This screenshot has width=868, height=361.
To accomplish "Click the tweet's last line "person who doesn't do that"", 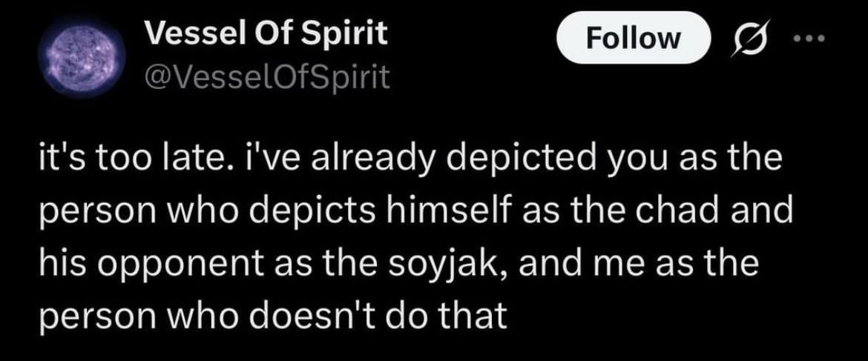I will (272, 317).
